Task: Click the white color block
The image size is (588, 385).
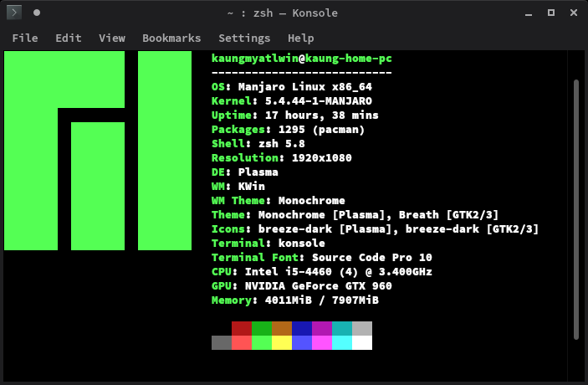Action: 362,342
